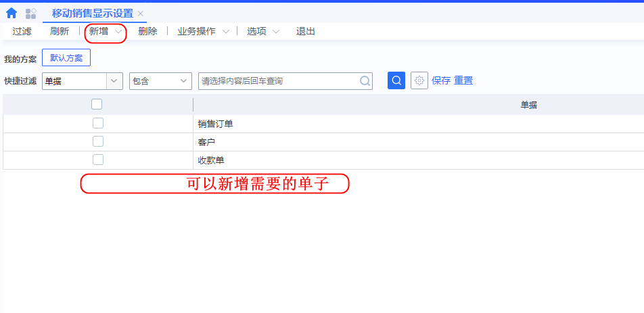Click magnifier icon inside search field
This screenshot has height=313, width=644.
coord(365,81)
